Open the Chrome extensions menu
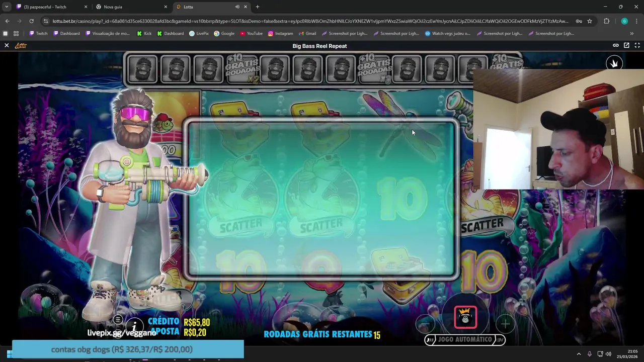644x362 pixels. (x=606, y=21)
